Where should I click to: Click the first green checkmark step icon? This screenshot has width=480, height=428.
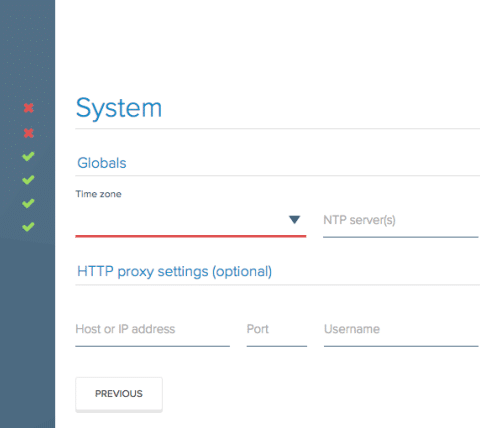[28, 156]
